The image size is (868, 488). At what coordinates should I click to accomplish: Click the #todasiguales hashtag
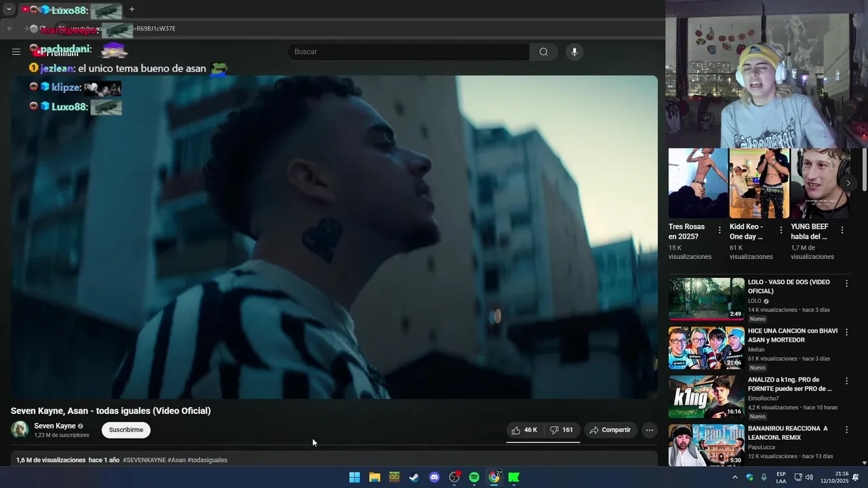click(208, 460)
